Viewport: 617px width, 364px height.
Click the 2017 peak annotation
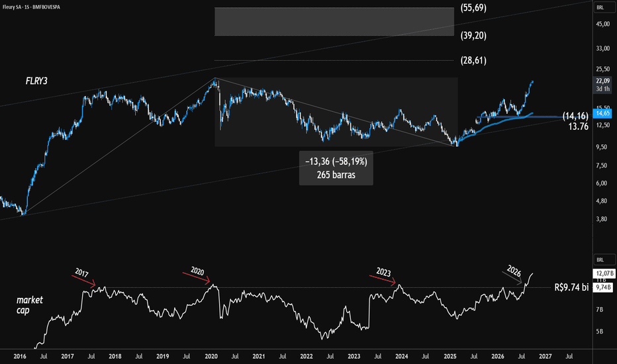pyautogui.click(x=81, y=272)
